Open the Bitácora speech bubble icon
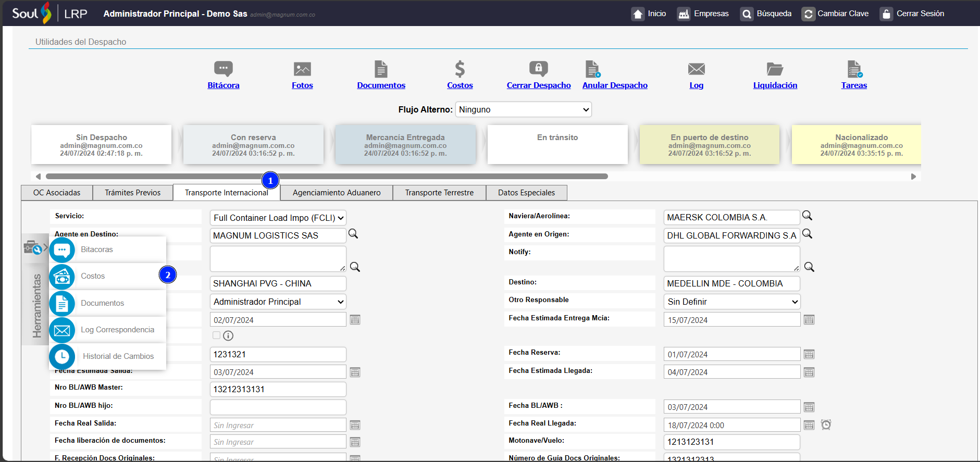Viewport: 980px width, 462px height. click(x=223, y=69)
